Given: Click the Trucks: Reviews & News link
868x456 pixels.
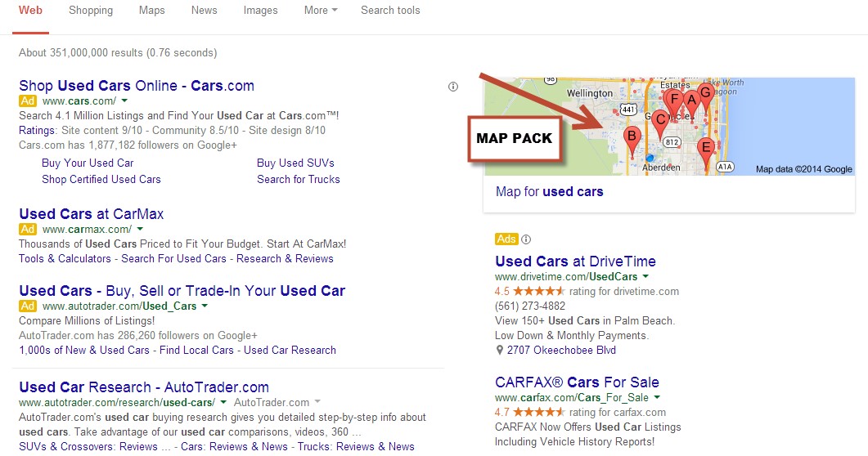Looking at the screenshot, I should coord(356,447).
